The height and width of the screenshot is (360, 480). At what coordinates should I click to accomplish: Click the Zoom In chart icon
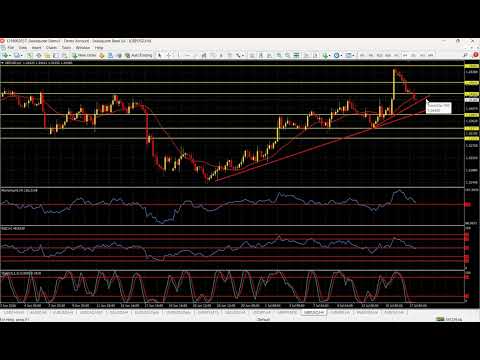(x=279, y=55)
